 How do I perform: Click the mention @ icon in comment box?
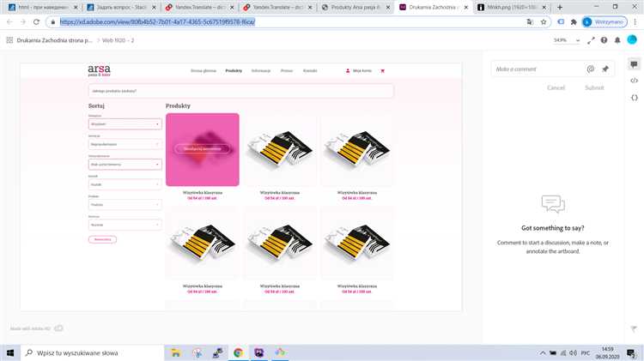point(590,69)
